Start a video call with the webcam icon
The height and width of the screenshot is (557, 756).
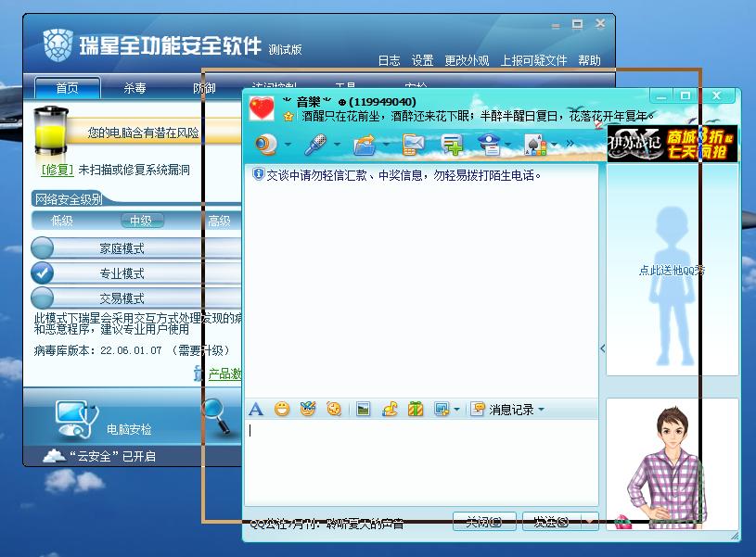click(x=266, y=144)
